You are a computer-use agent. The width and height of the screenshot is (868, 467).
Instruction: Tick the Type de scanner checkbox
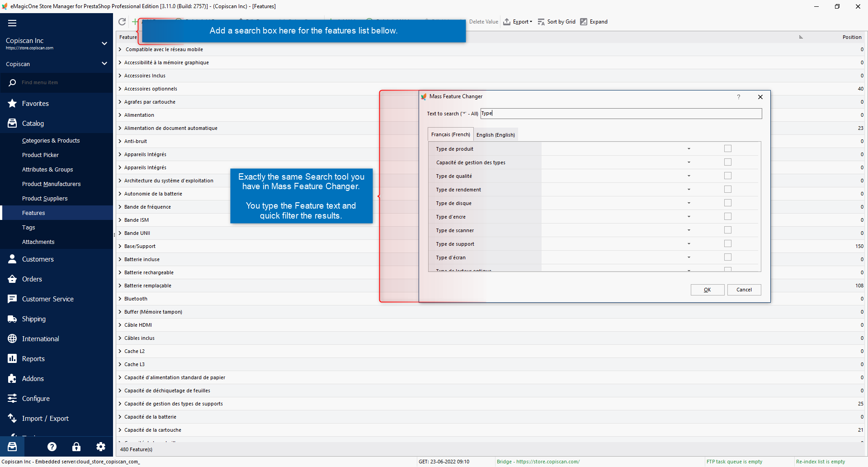coord(727,230)
